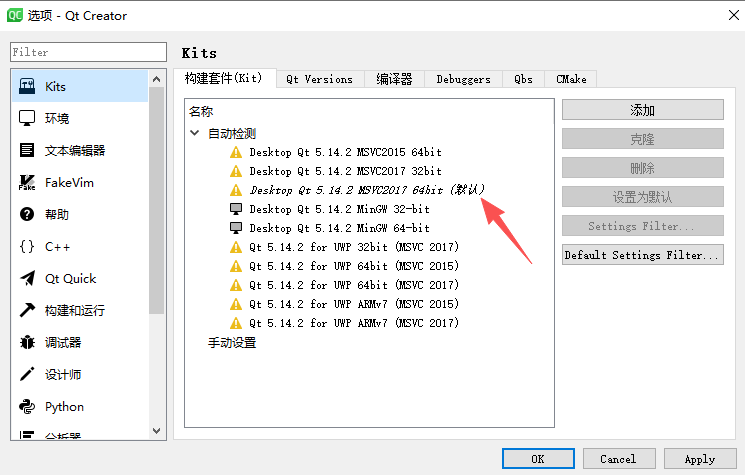Viewport: 745px width, 475px height.
Task: Click warning icon beside default MSVC2017 64bit kit
Action: [236, 190]
